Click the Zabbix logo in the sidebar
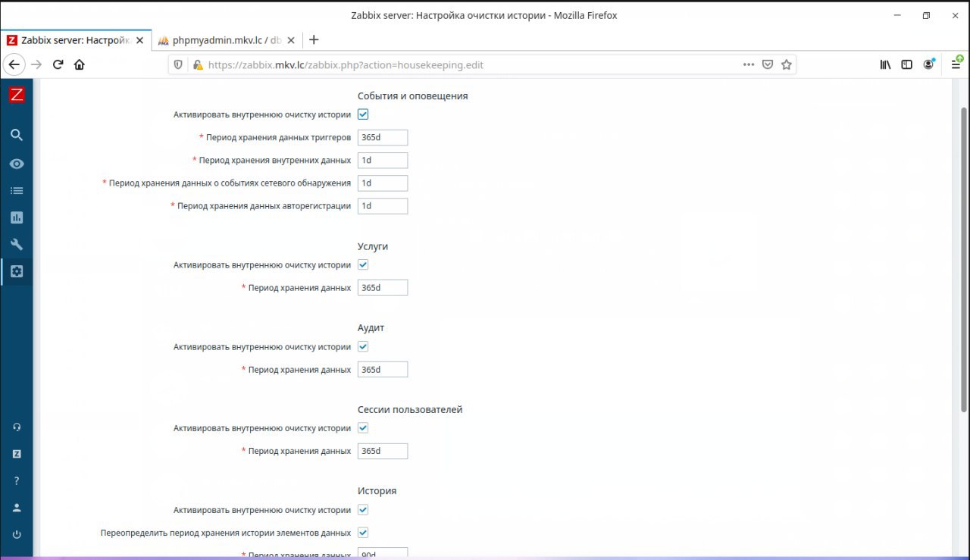 (17, 95)
